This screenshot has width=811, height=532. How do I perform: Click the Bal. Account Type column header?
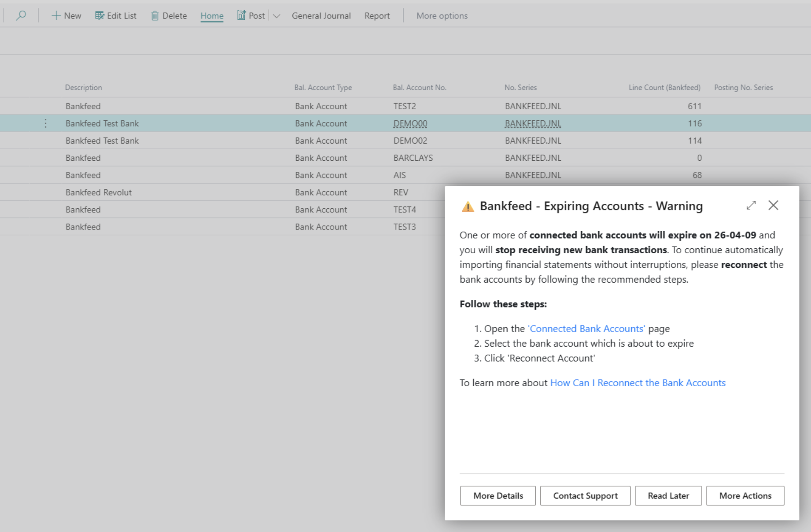tap(323, 88)
